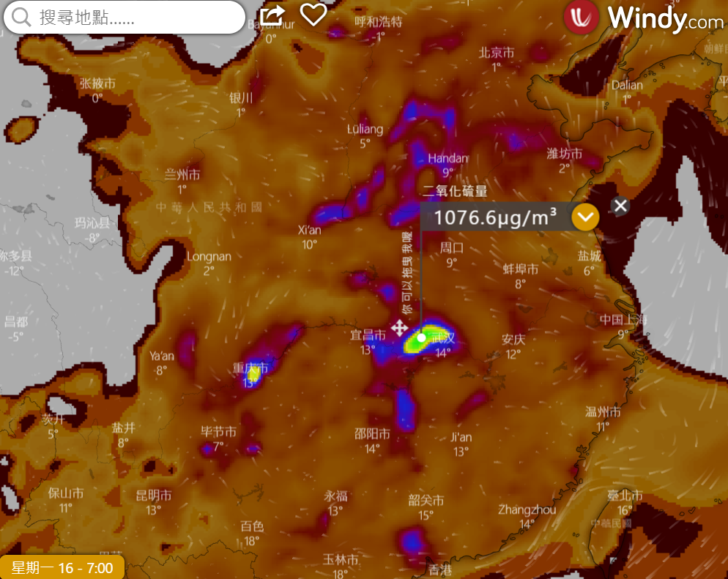Click the Windy red logo icon
Viewport: 728px width, 579px height.
[582, 18]
